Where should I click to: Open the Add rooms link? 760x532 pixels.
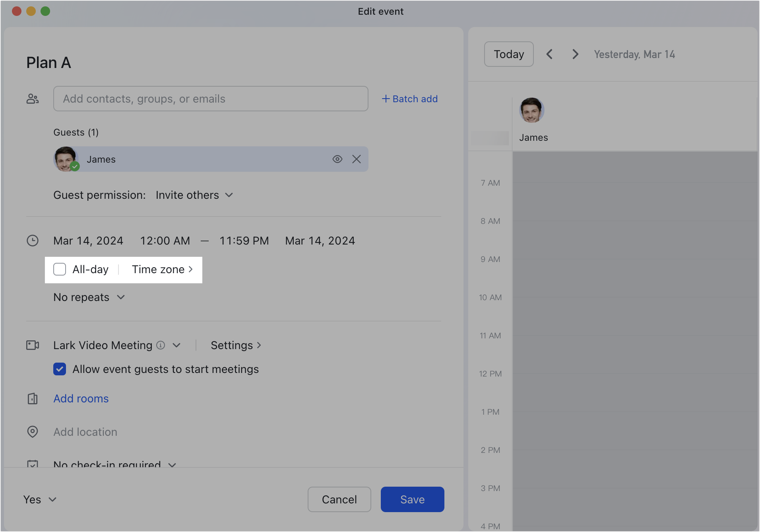81,398
